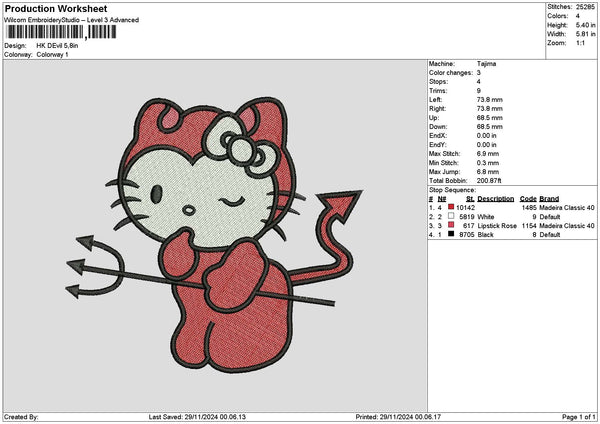This screenshot has height=424, width=600.
Task: Click the Width value '5.81 in'
Action: (585, 34)
